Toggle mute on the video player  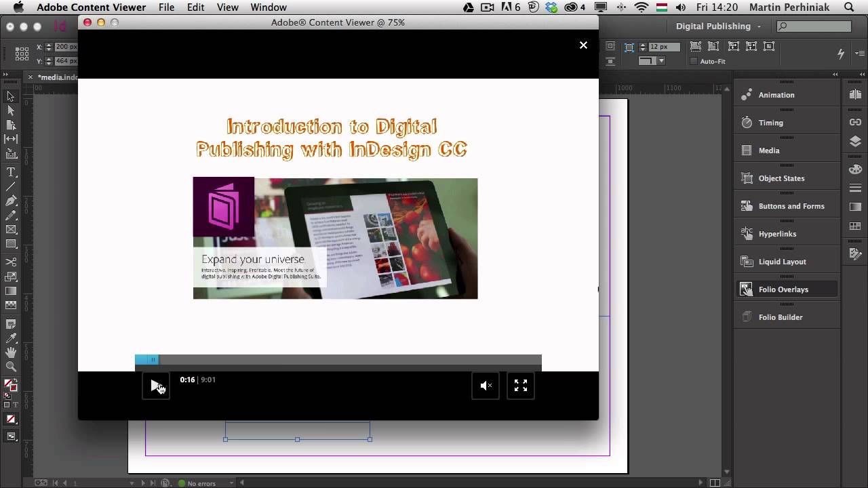coord(486,386)
